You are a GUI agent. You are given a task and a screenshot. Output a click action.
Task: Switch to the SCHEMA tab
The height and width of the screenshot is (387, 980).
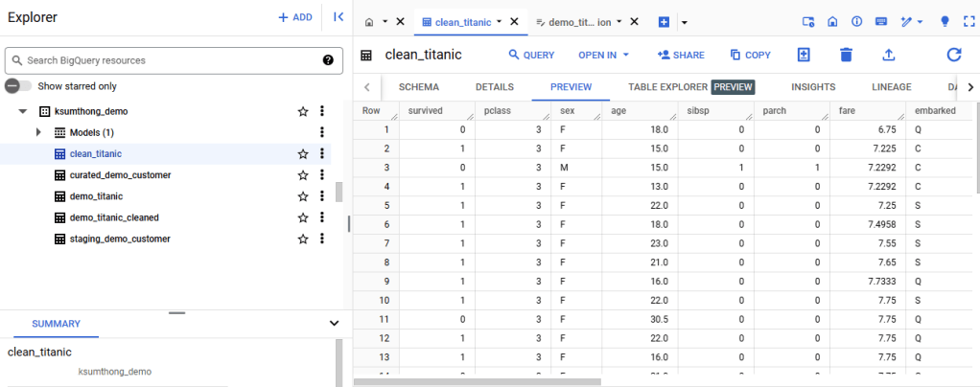tap(418, 87)
